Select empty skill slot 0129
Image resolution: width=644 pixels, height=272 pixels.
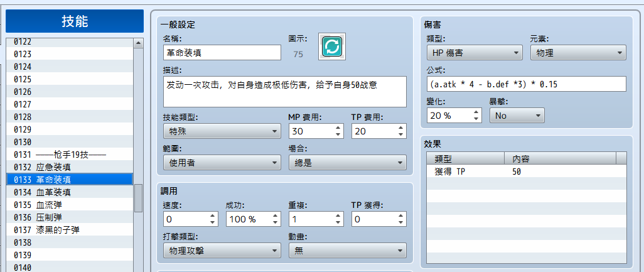(x=70, y=129)
